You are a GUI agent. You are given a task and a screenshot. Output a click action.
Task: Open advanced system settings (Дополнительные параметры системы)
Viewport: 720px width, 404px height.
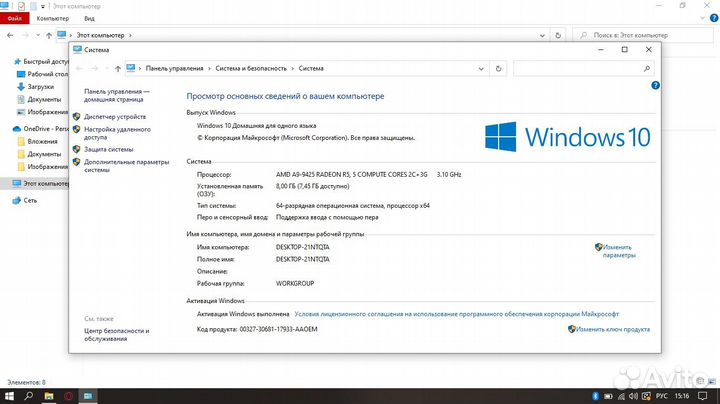coord(126,166)
